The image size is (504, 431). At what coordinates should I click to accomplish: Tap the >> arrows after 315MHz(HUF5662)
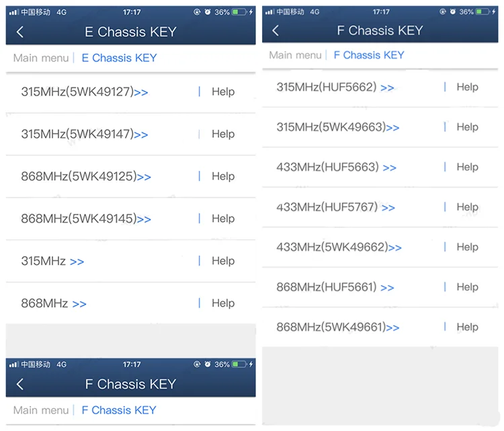(x=387, y=87)
